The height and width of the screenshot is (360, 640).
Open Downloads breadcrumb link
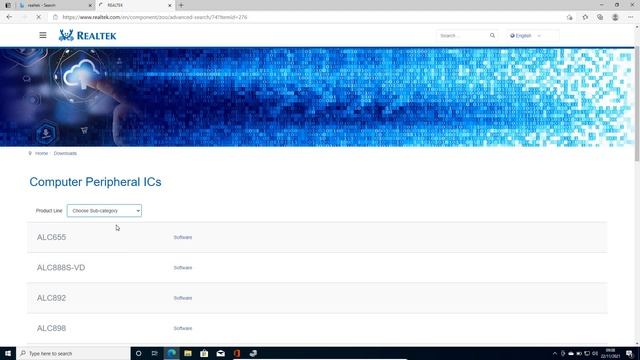coord(65,153)
